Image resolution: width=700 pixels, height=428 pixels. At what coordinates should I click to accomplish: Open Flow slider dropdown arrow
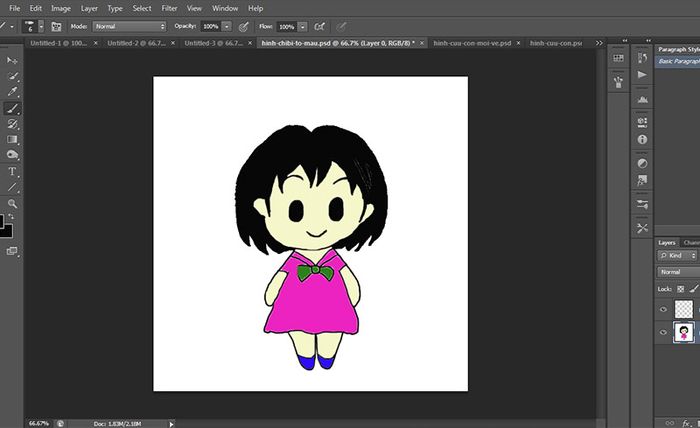[303, 27]
